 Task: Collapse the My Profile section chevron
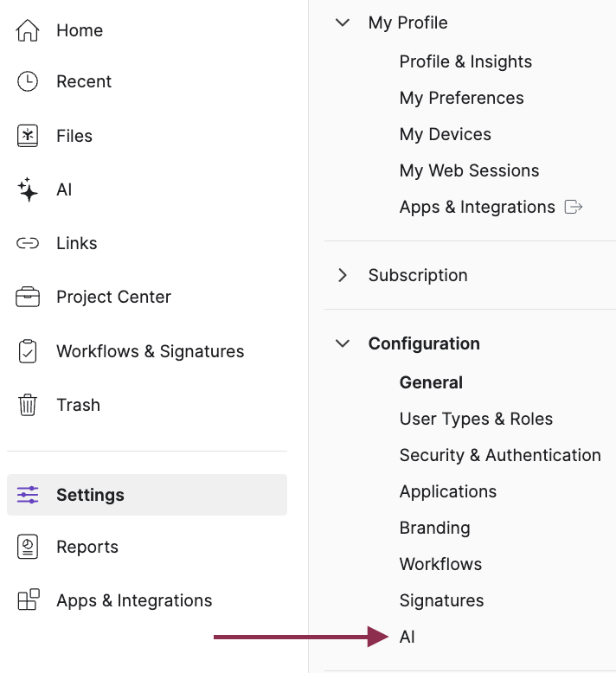[343, 22]
